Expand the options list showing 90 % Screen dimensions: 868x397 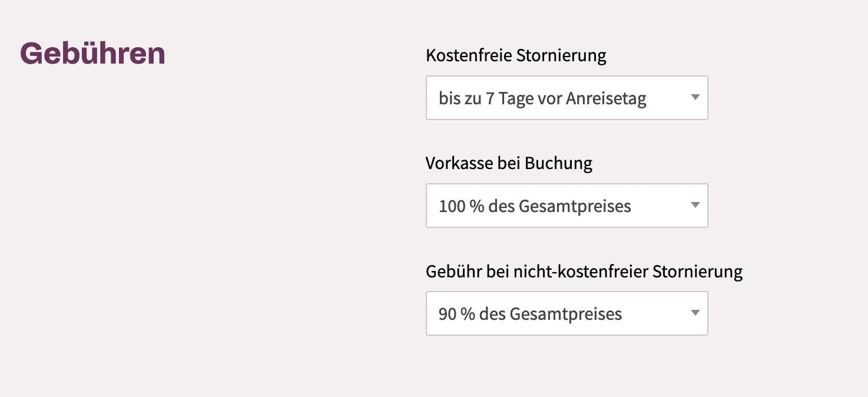tap(566, 313)
